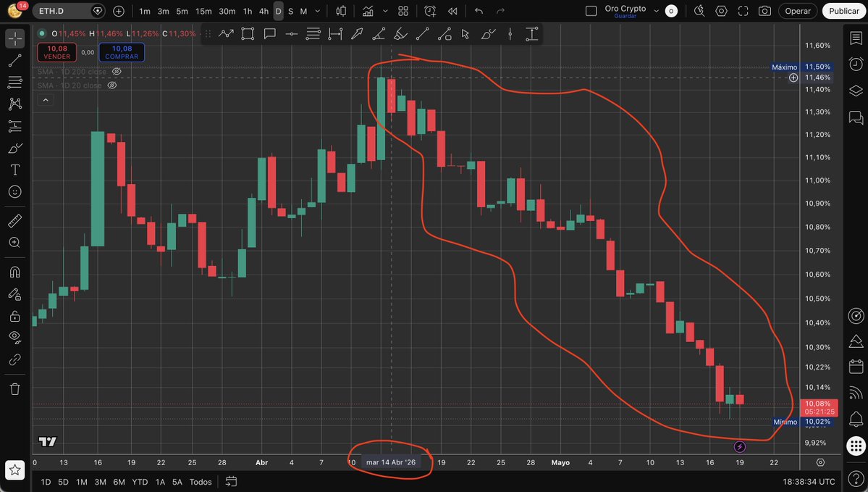Screen dimensions: 868x492
Task: Set date range to 3M
Action: click(x=100, y=482)
